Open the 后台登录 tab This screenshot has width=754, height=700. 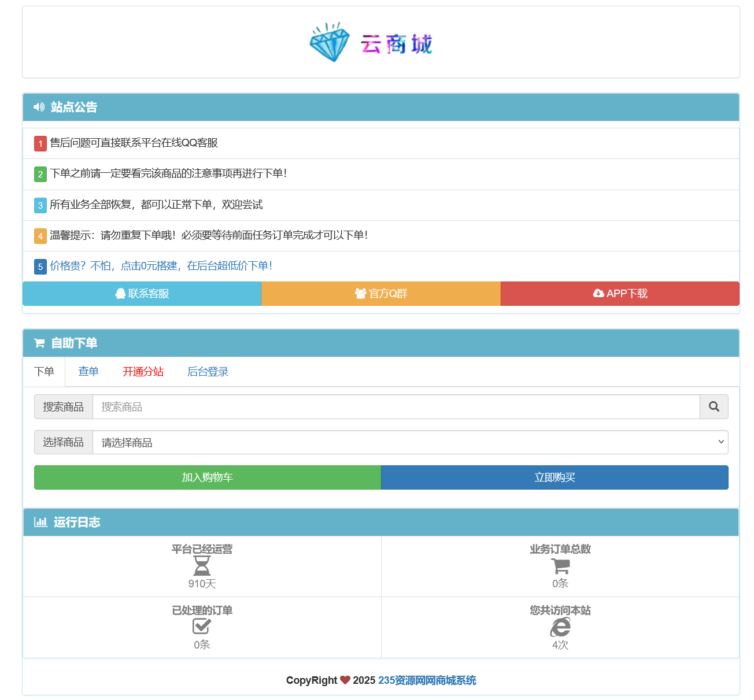pyautogui.click(x=207, y=372)
